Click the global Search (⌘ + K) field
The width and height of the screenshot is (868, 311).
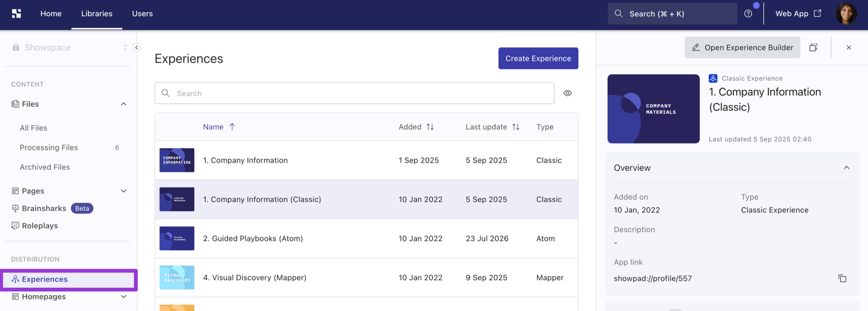672,14
